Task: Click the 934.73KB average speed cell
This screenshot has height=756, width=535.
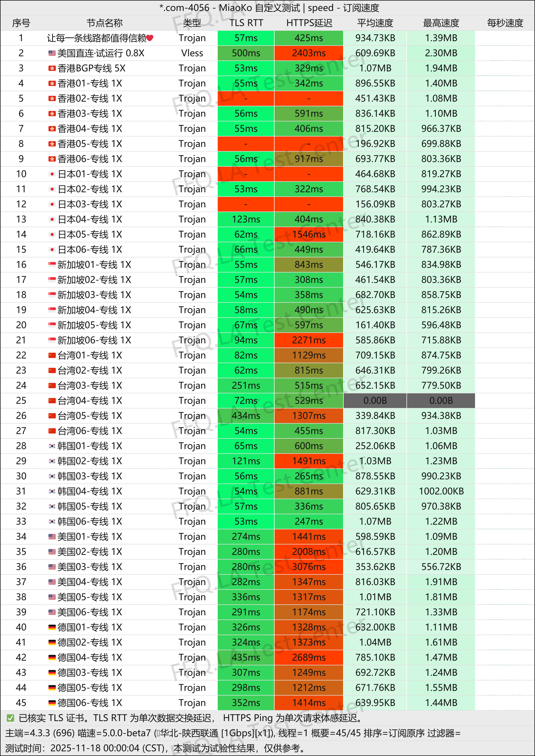Action: [x=375, y=38]
